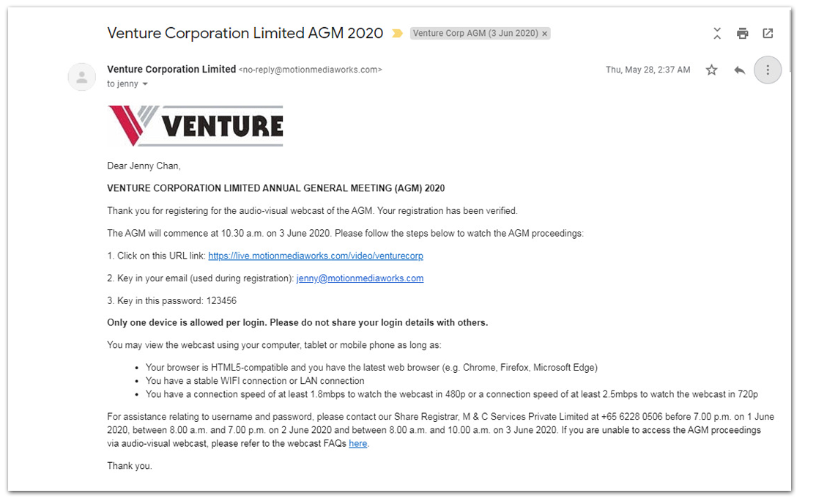Remove the Venture Corp AGM label
The width and height of the screenshot is (816, 504).
[x=545, y=33]
